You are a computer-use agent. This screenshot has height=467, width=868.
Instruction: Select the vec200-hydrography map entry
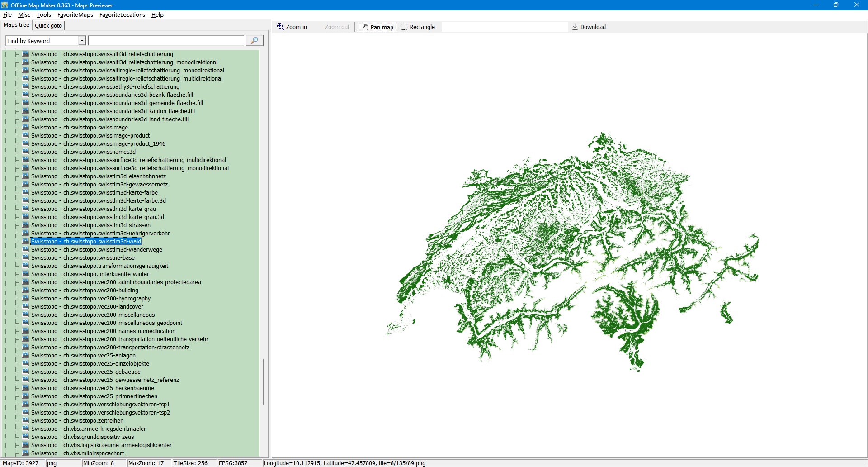[x=91, y=299]
